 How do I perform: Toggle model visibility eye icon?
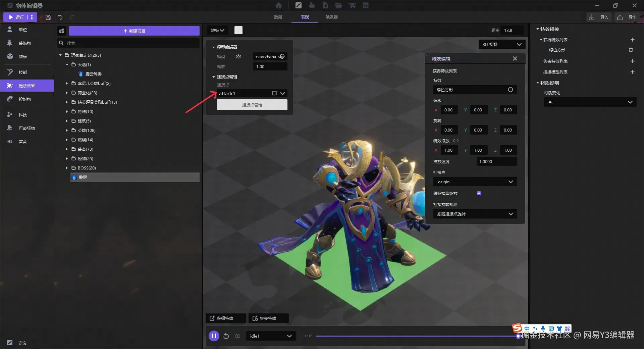point(238,56)
